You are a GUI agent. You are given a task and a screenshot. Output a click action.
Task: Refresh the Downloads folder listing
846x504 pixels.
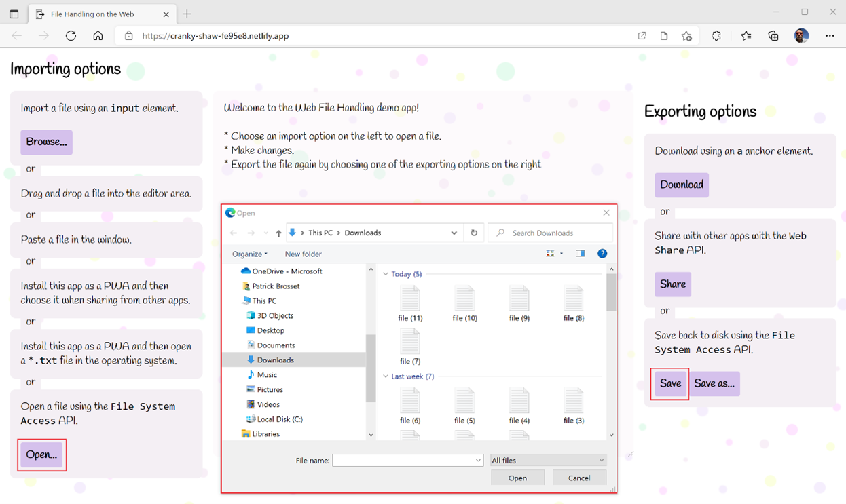point(474,233)
